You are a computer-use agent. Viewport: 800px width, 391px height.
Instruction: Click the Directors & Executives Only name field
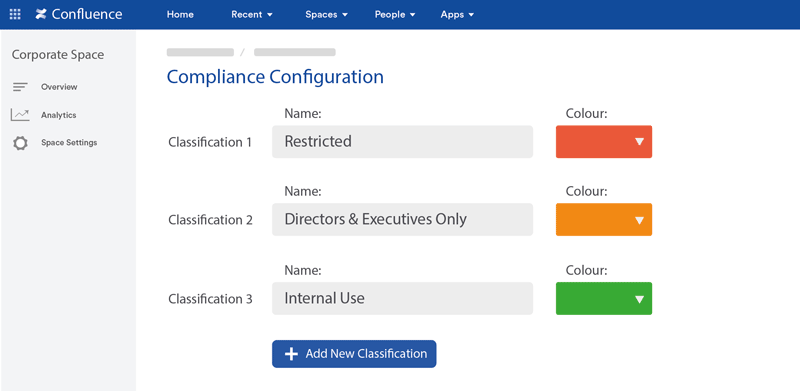point(402,219)
